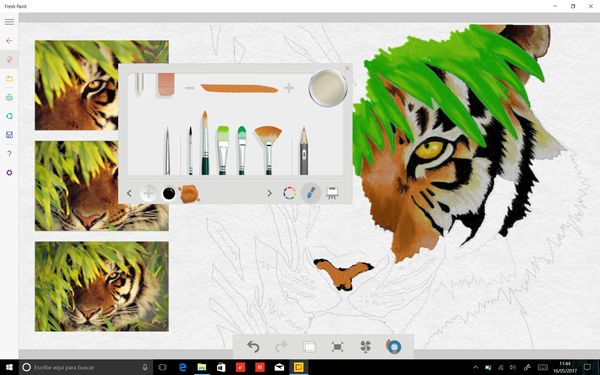Select the bottom tiger reference photo
The height and width of the screenshot is (375, 600).
point(102,286)
